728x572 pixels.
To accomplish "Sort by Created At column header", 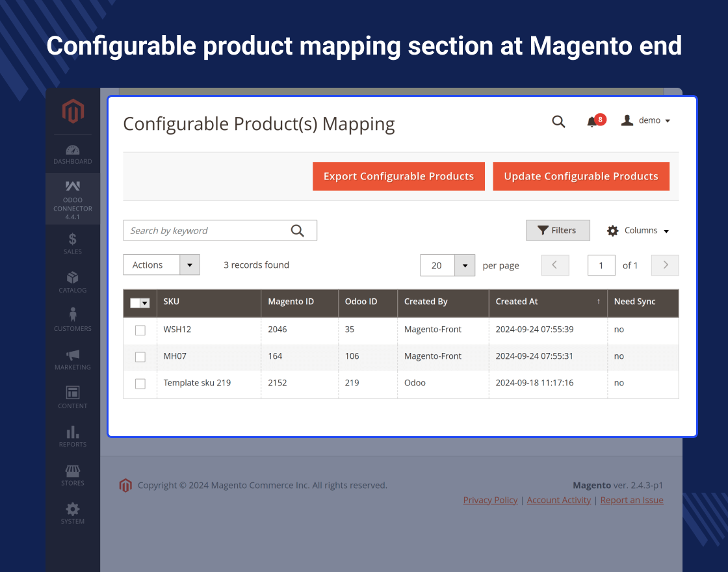I will [x=549, y=303].
